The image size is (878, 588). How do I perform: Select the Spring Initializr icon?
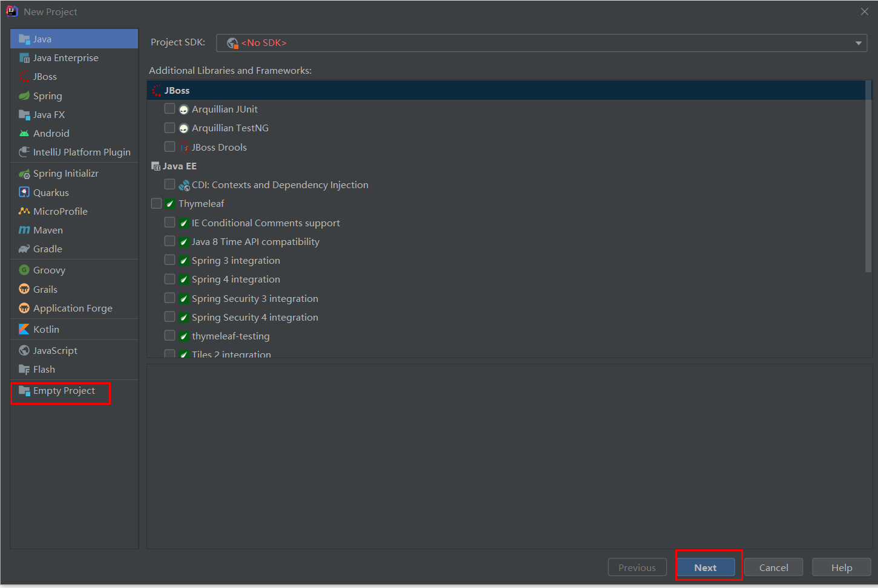(x=24, y=174)
